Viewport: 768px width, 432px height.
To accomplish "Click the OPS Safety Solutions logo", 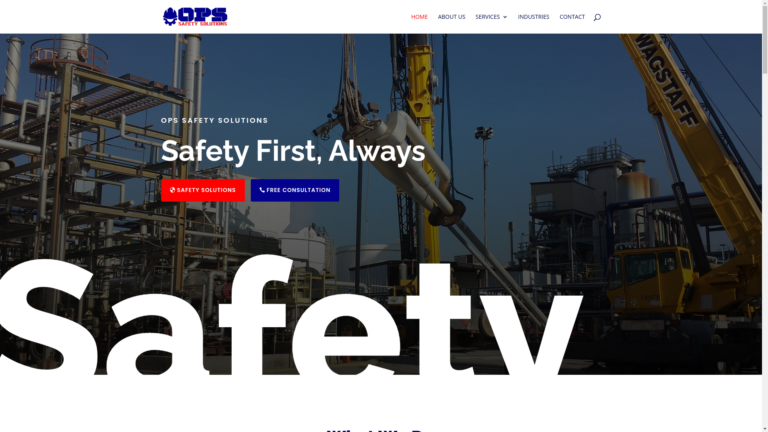I will (x=195, y=17).
